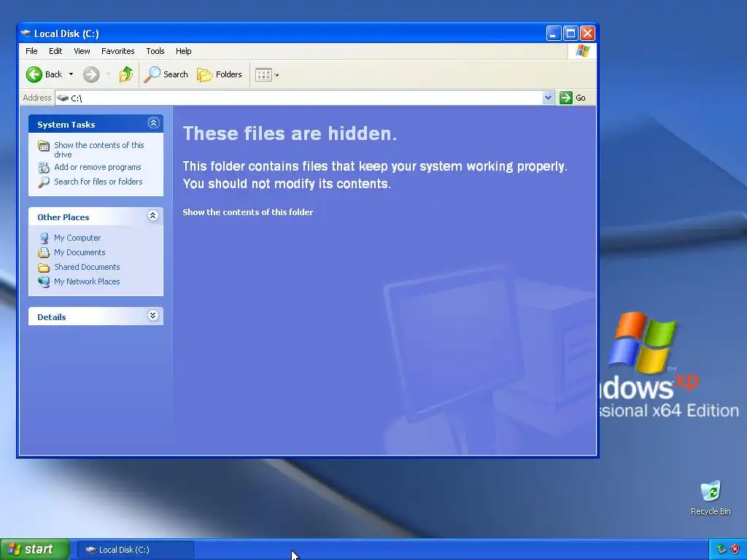Click the red security shield tray icon
Image resolution: width=747 pixels, height=560 pixels.
[x=735, y=550]
